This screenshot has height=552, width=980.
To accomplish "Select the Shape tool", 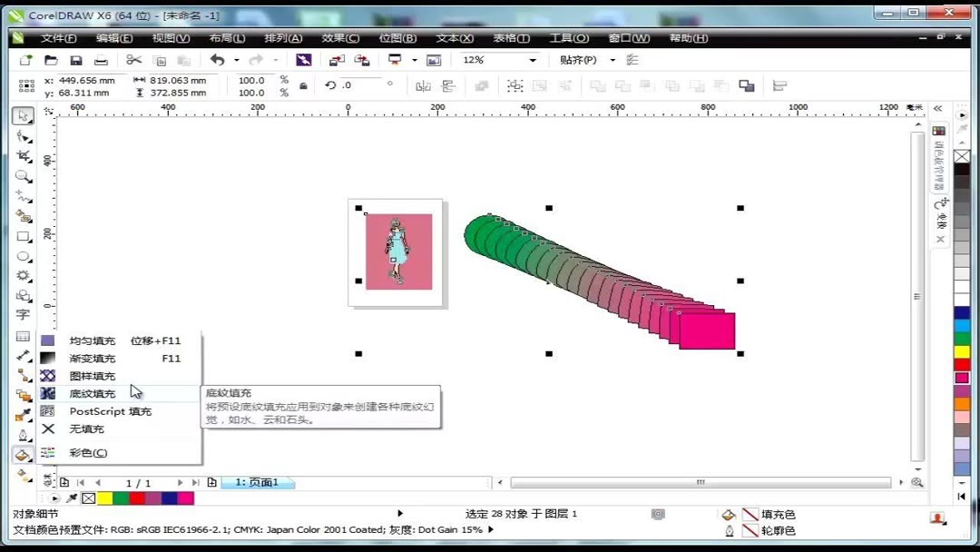I will click(24, 136).
